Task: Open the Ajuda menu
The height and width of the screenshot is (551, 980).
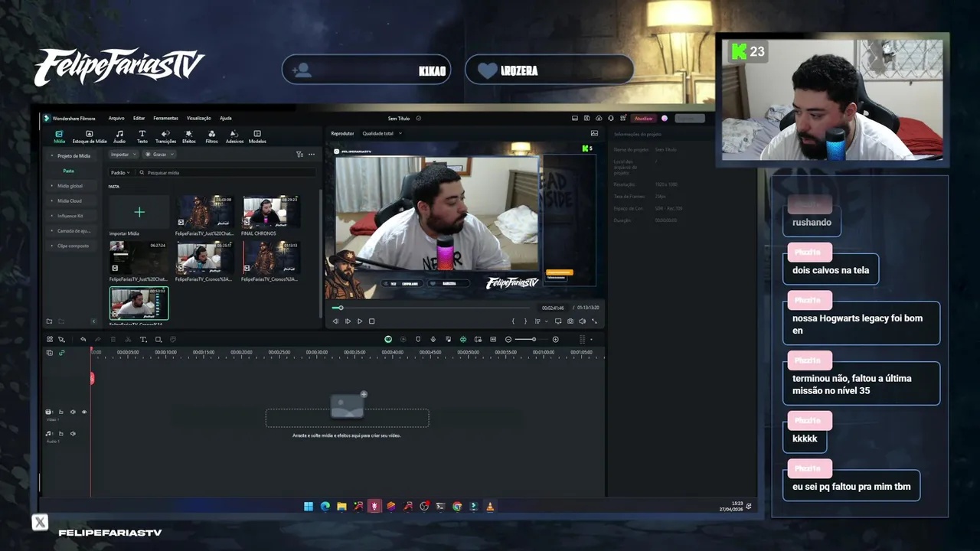Action: coord(225,119)
